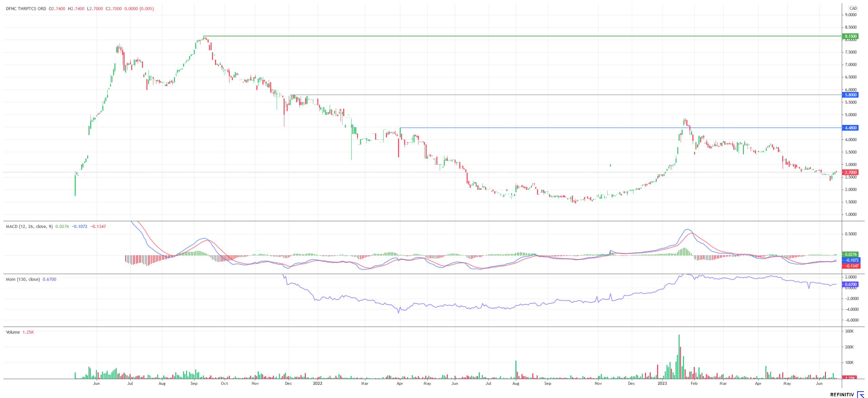Image resolution: width=868 pixels, height=398 pixels.
Task: Click the Refinitiv arrow logo icon
Action: click(861, 394)
